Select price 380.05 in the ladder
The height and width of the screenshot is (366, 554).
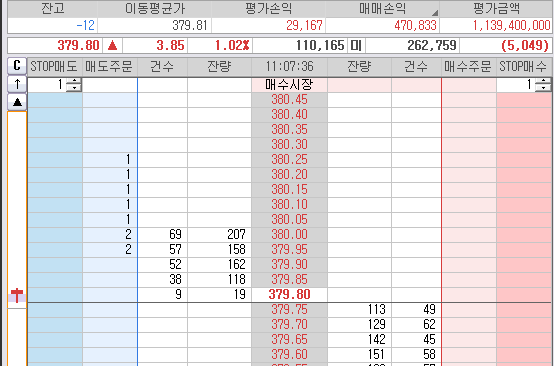[x=289, y=220]
